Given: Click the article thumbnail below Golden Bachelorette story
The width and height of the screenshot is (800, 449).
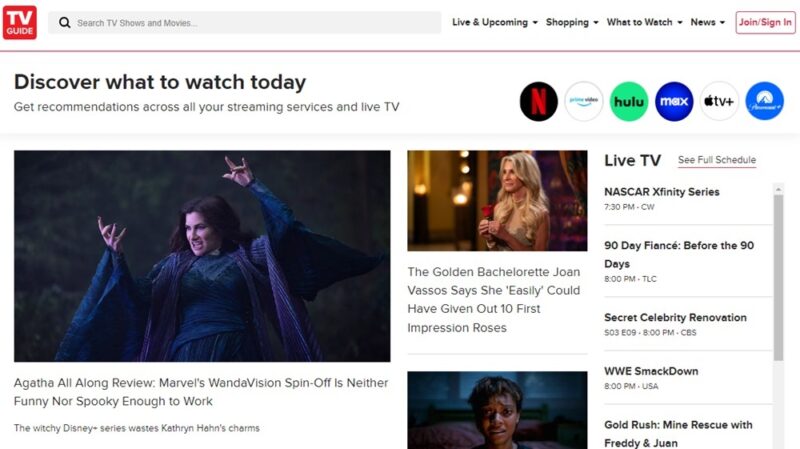Looking at the screenshot, I should pyautogui.click(x=497, y=410).
